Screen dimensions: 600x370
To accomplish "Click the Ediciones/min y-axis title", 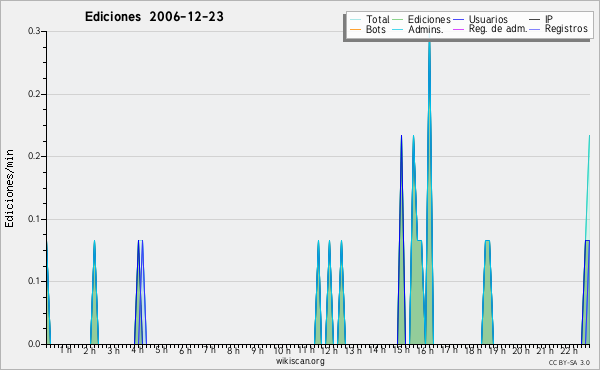I will point(9,188).
